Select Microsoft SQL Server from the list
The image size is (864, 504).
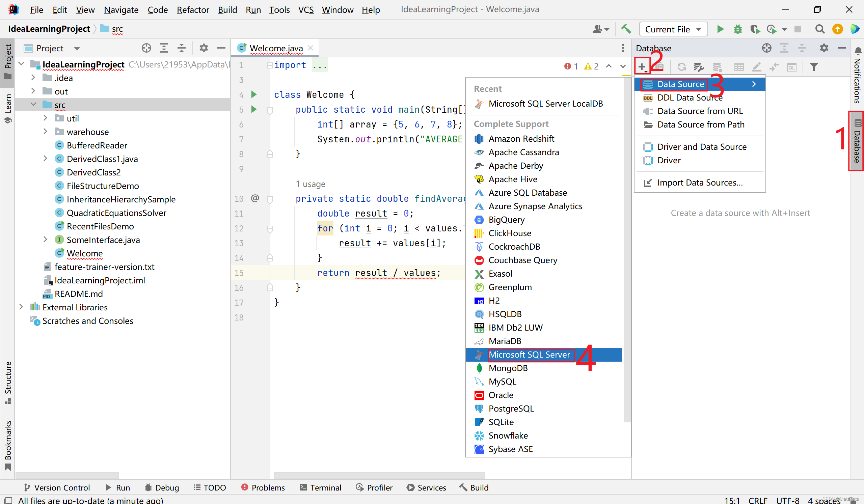tap(530, 355)
